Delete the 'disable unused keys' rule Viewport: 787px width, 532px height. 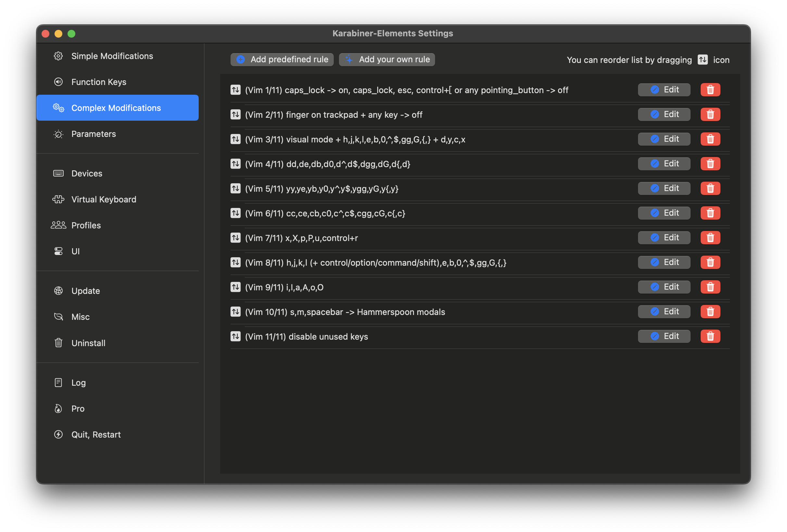click(x=710, y=336)
